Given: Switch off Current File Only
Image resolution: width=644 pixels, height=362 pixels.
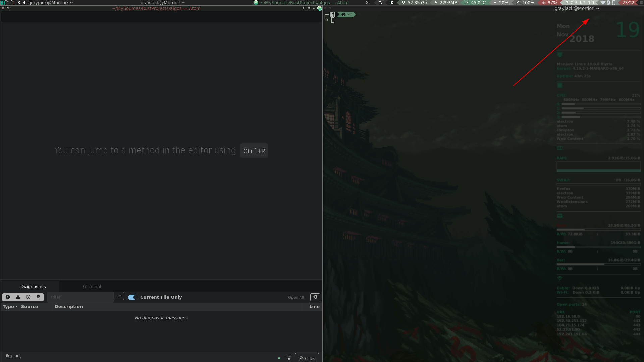Looking at the screenshot, I should (x=133, y=297).
